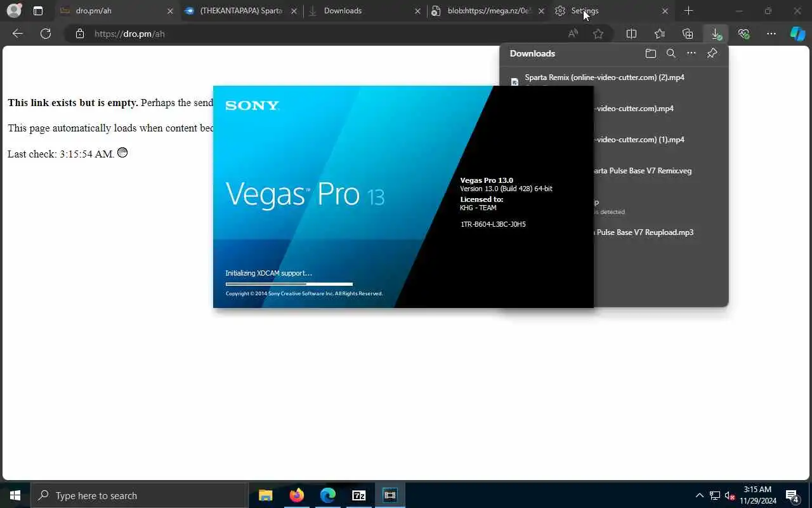The height and width of the screenshot is (508, 812).
Task: Pin the Downloads panel
Action: [712, 53]
